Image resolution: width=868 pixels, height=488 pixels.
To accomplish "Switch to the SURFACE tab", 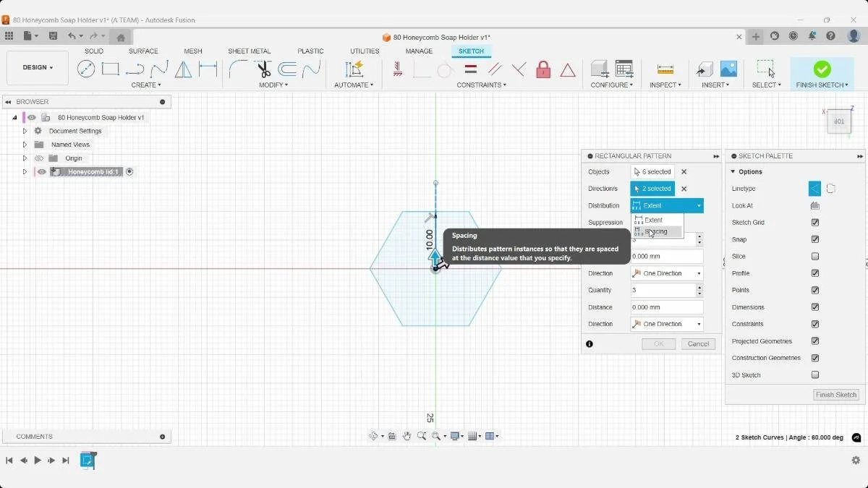I will click(x=143, y=51).
